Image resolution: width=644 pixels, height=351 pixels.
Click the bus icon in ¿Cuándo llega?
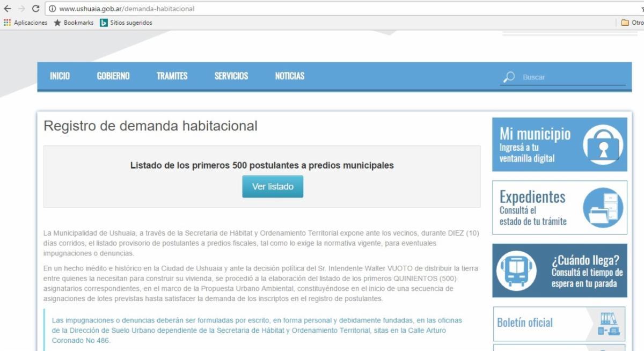point(516,270)
